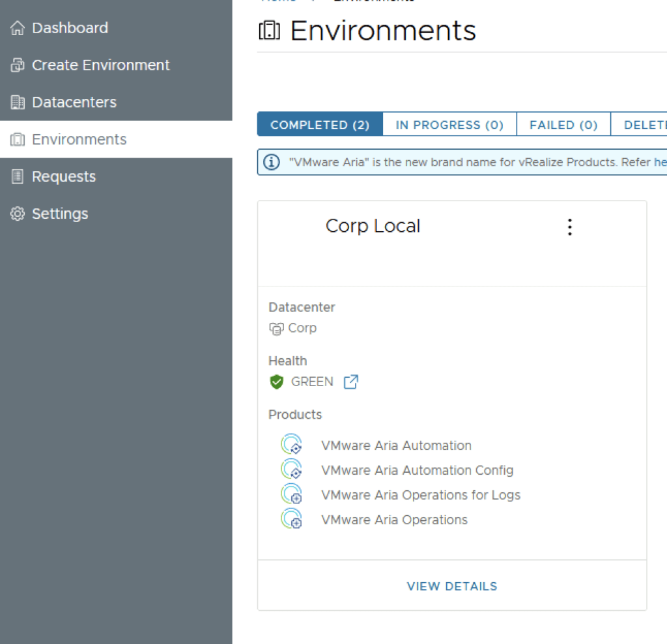This screenshot has height=644, width=667.
Task: Click the Requests list icon
Action: tap(18, 176)
